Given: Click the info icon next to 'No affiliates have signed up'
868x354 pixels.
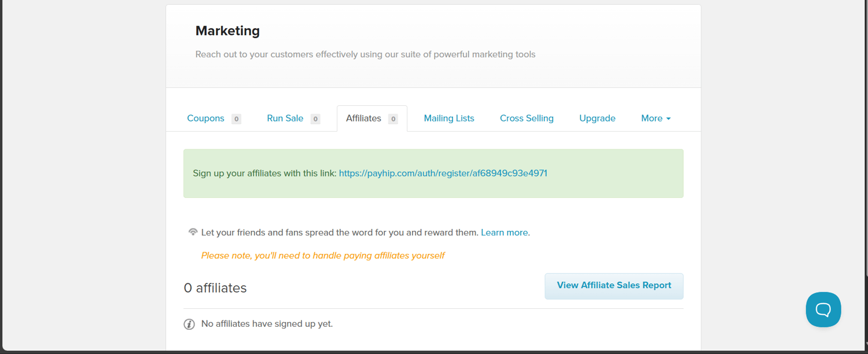Looking at the screenshot, I should (189, 323).
